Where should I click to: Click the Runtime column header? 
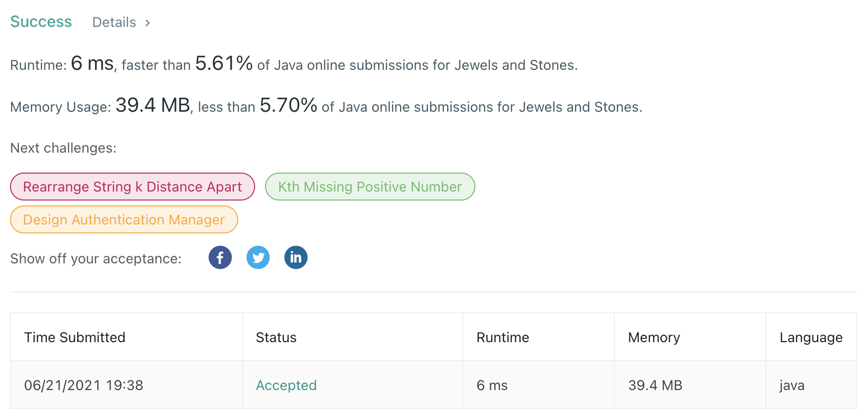click(x=503, y=338)
